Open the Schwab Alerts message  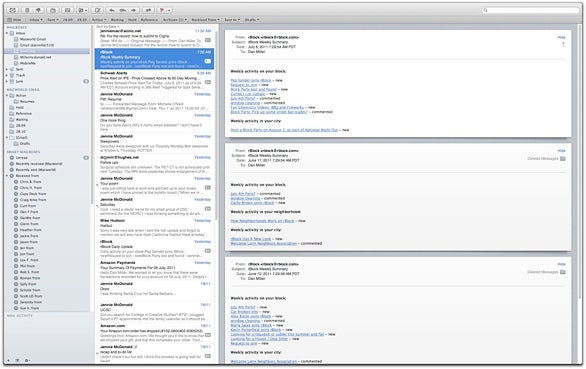(x=154, y=80)
